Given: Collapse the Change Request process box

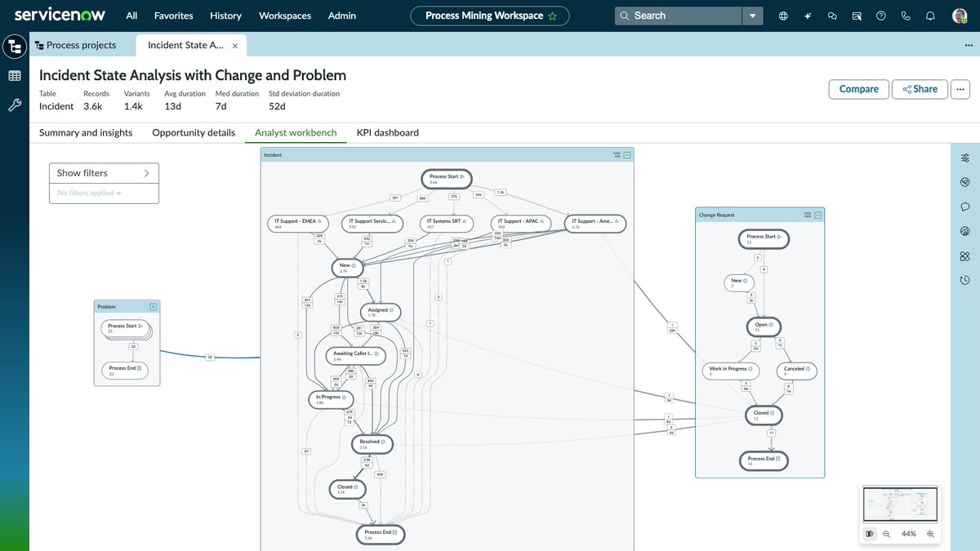Looking at the screenshot, I should [818, 215].
